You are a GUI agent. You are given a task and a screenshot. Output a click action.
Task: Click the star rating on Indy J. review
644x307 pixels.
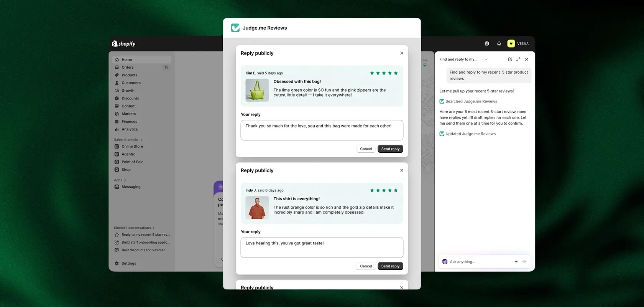(x=384, y=190)
